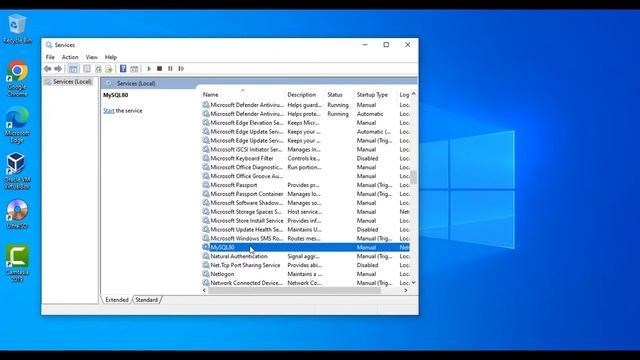Select the Microsoft Storage Spaces SMP row
The width and height of the screenshot is (640, 360).
tap(305, 212)
